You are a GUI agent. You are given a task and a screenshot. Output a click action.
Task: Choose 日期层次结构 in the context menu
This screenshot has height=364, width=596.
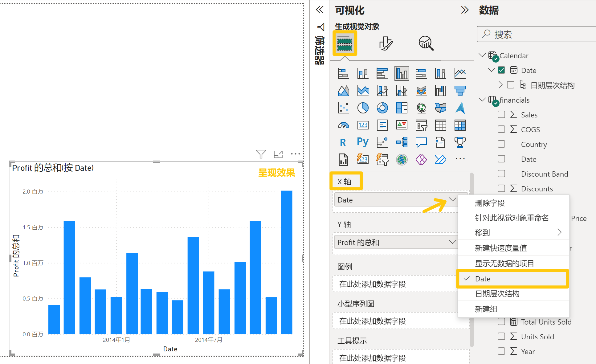tap(497, 294)
